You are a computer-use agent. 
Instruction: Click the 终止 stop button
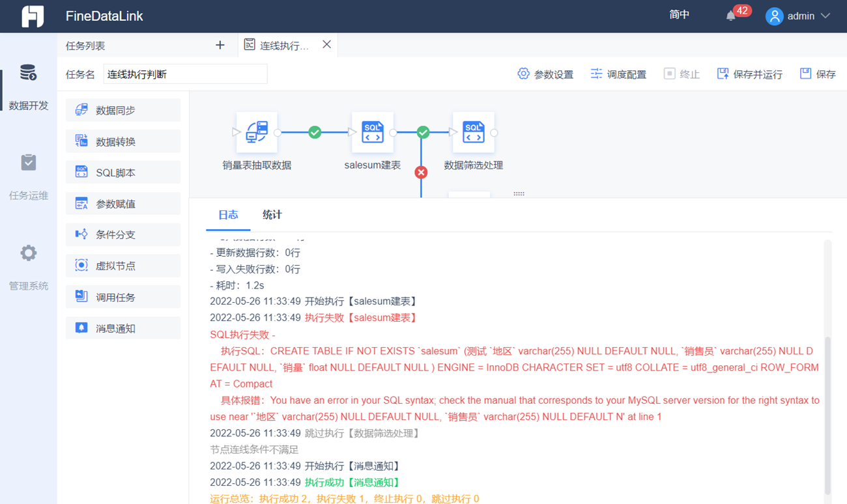pos(682,74)
